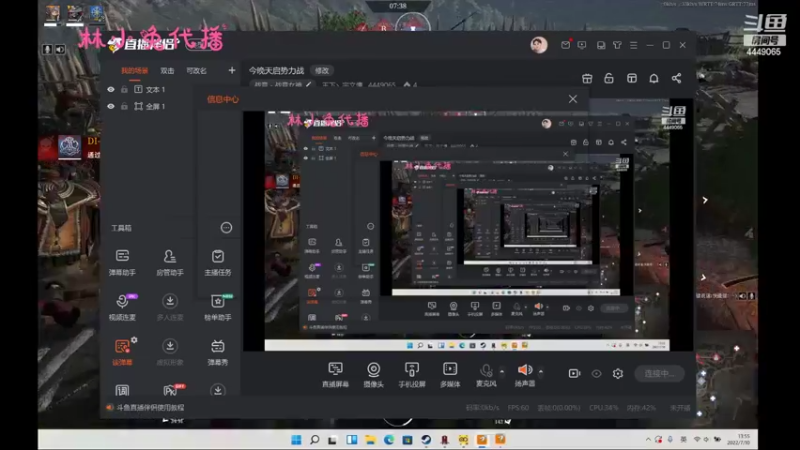Click the record video icon

pyautogui.click(x=574, y=373)
